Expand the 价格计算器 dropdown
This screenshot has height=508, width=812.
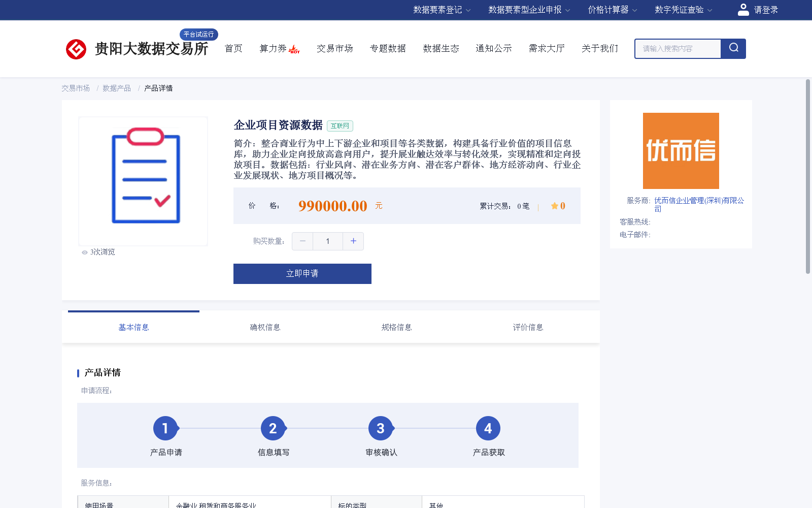(x=613, y=10)
